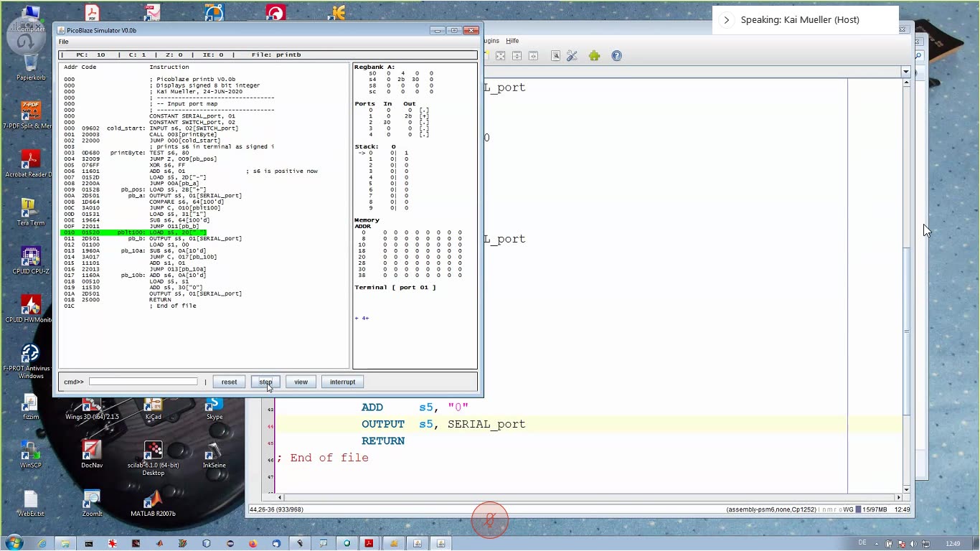Click the highlighted 010 pblt100 instruction row
Screen dimensions: 980x551
[x=133, y=232]
